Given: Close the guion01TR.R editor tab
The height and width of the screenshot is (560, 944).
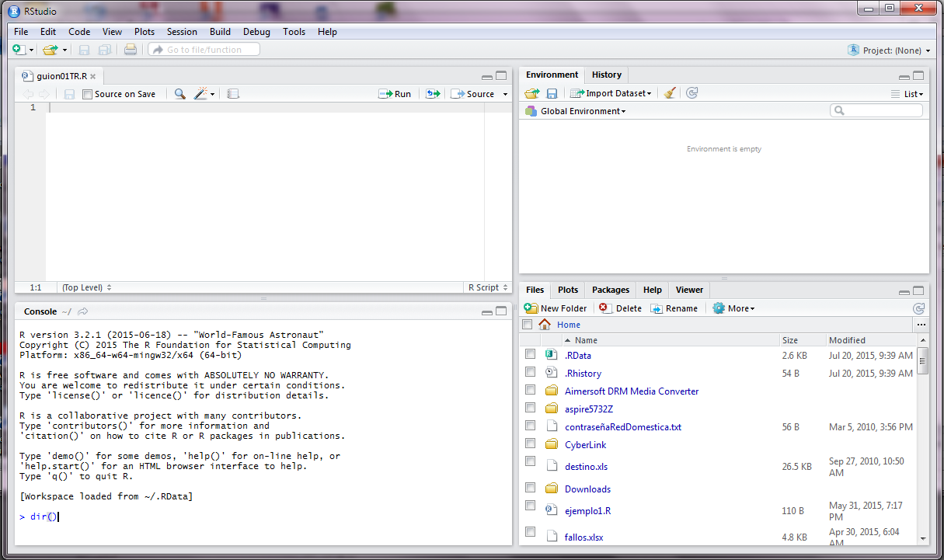Looking at the screenshot, I should [x=92, y=76].
